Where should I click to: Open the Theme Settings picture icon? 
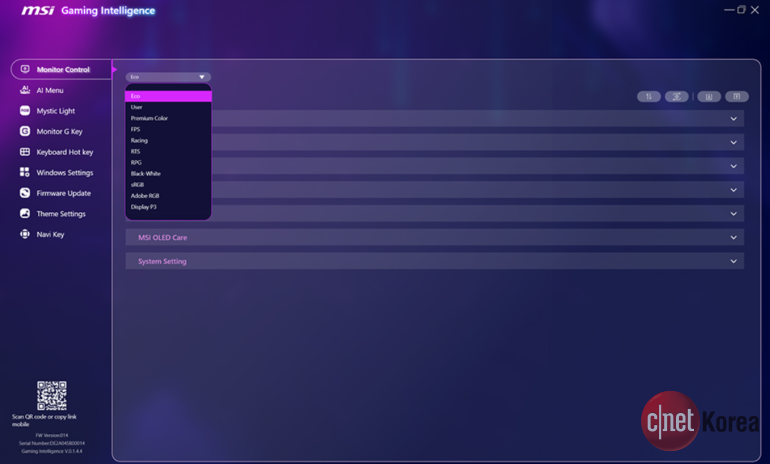(25, 214)
